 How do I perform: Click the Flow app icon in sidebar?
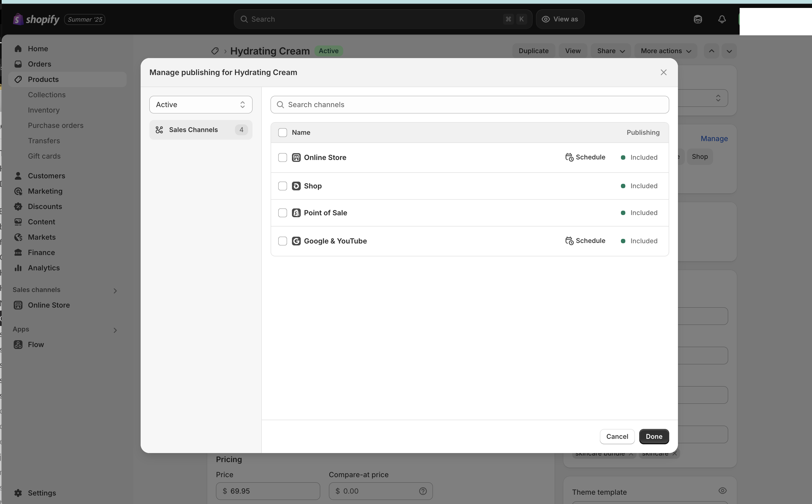click(x=18, y=344)
